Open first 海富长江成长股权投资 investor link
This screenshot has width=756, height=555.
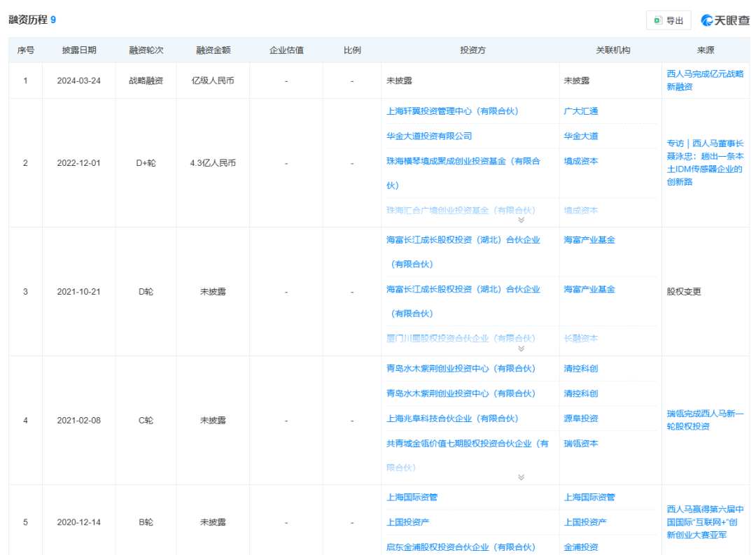(x=463, y=252)
